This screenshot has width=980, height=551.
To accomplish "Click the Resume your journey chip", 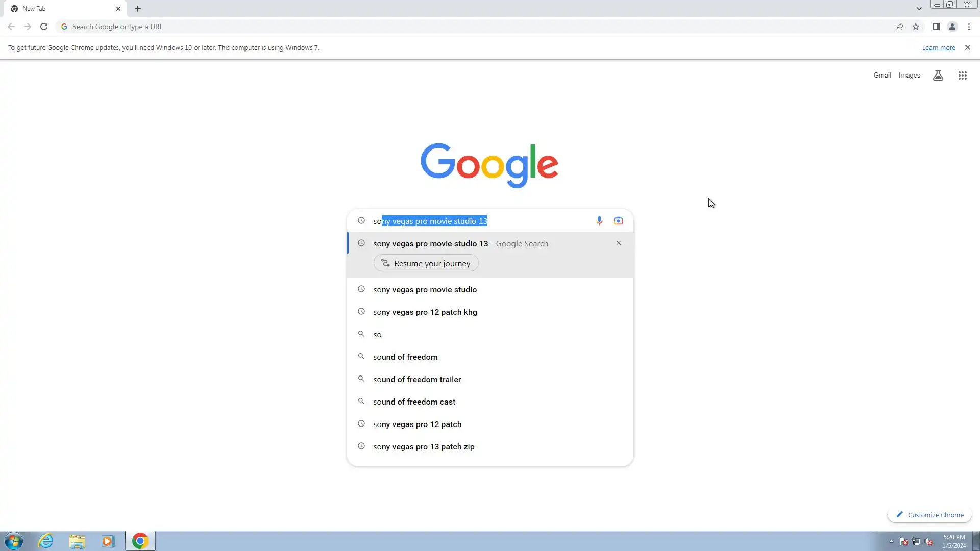I will coord(426,264).
